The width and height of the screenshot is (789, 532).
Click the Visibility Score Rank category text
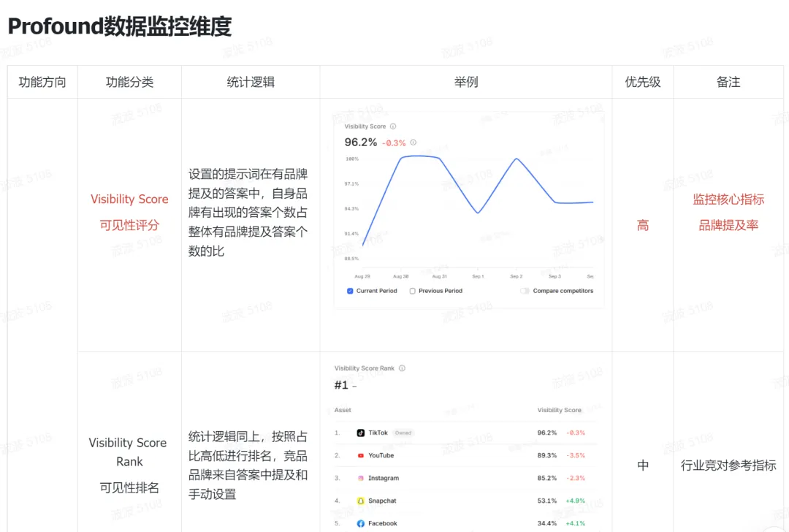tap(128, 452)
